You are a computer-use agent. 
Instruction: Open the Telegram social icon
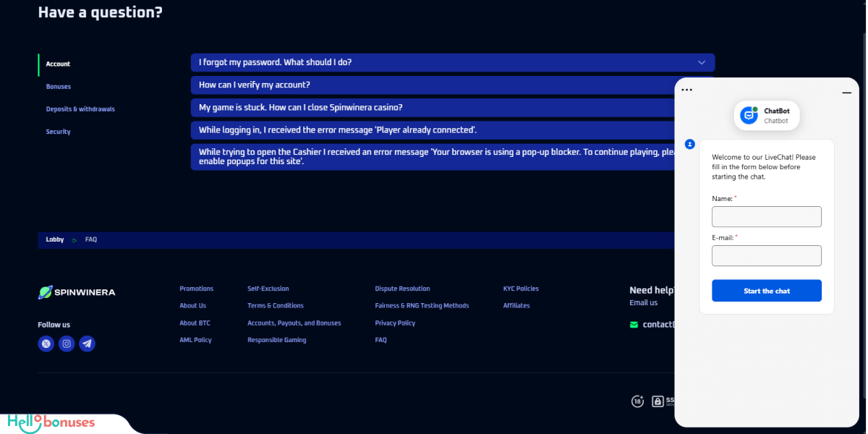(88, 344)
